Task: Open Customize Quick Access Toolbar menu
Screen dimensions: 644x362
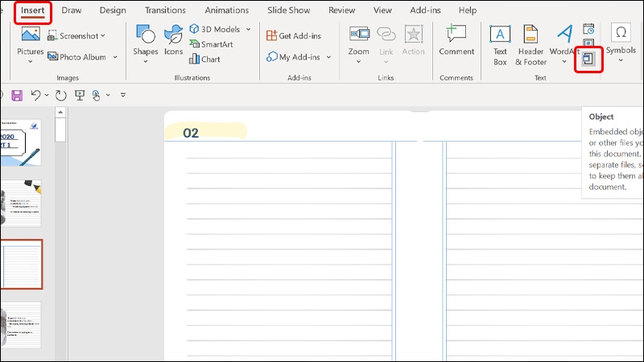Action: click(123, 95)
